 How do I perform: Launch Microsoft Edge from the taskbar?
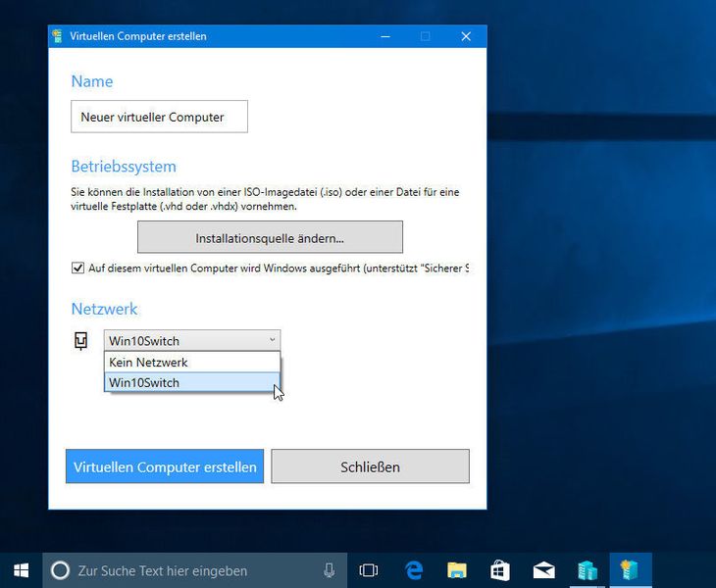pyautogui.click(x=413, y=570)
